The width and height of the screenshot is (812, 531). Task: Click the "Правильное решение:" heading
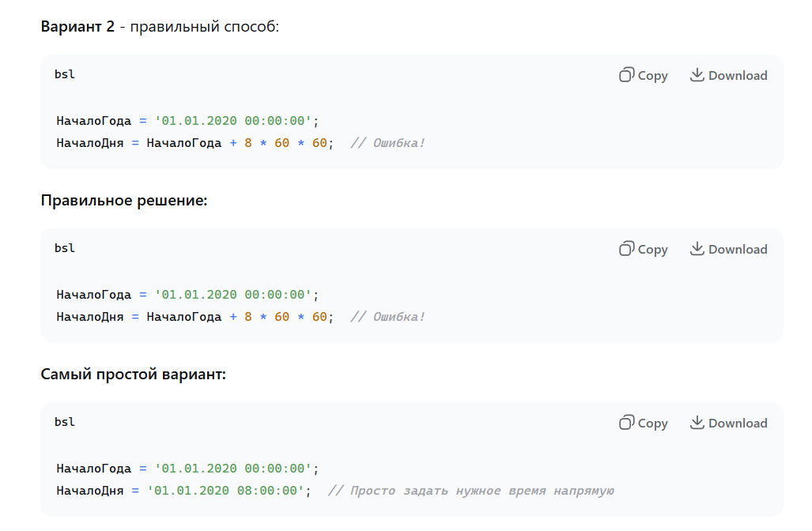123,200
